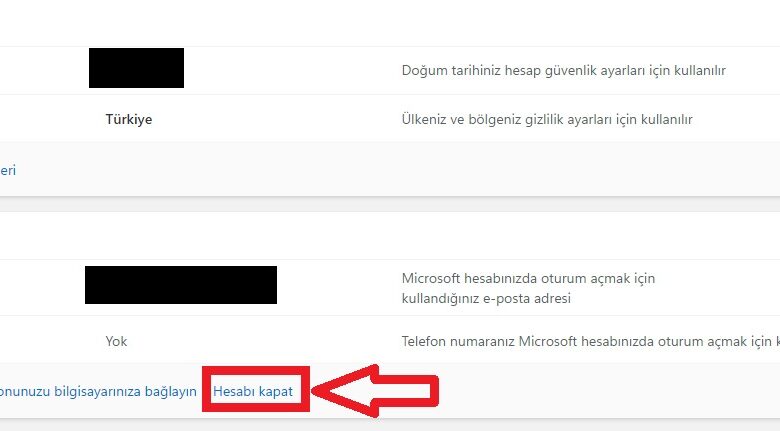Click the Yok phone number value
This screenshot has height=431, width=780.
click(116, 341)
